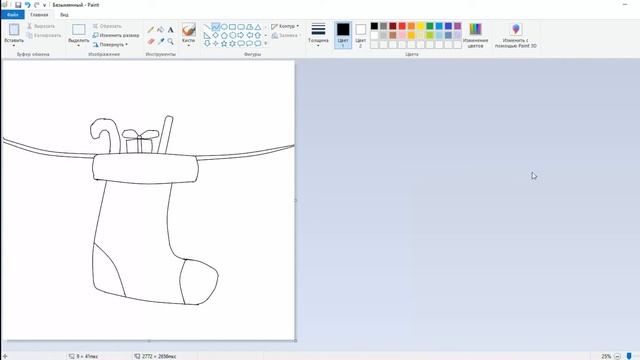Choose the Polygon shape
The height and width of the screenshot is (360, 640).
coord(249,27)
